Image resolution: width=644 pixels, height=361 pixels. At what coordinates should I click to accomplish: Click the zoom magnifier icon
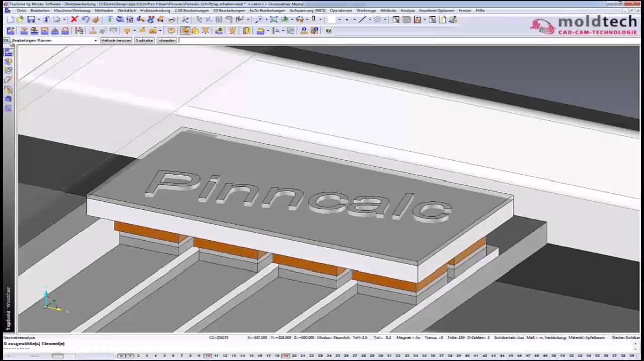click(x=259, y=19)
